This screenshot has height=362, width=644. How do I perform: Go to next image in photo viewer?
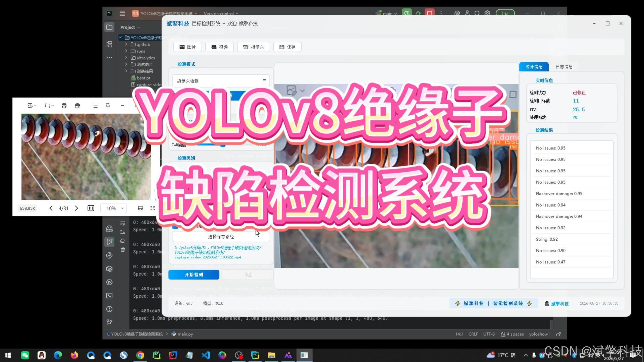tap(76, 208)
